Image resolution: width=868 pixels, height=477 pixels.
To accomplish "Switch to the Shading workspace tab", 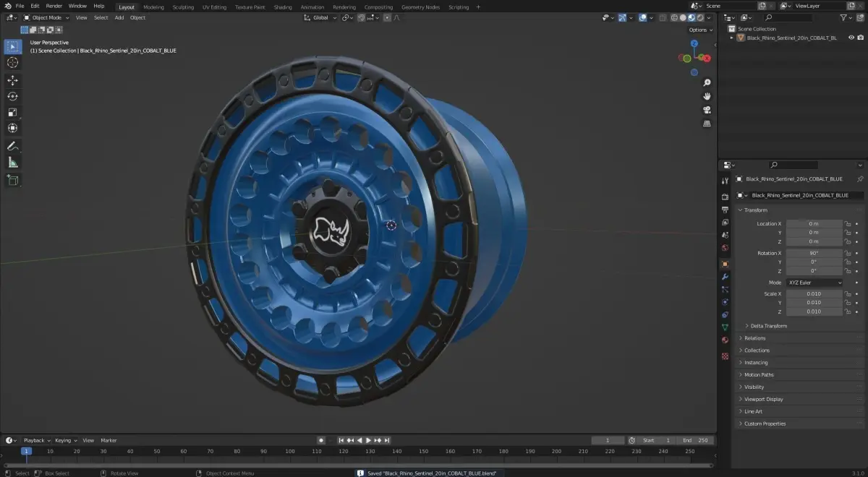I will click(283, 7).
